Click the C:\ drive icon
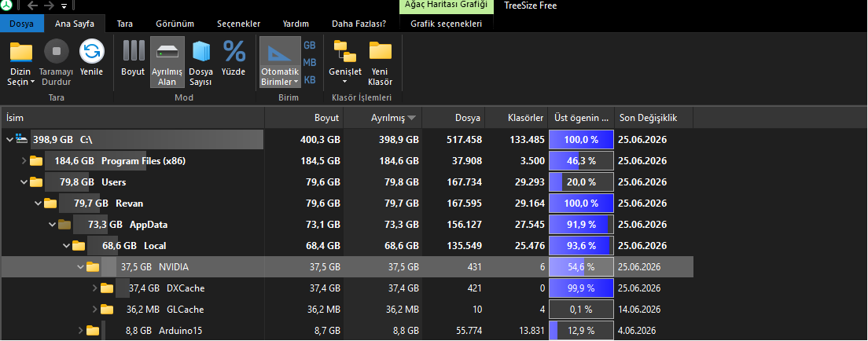 pyautogui.click(x=21, y=140)
